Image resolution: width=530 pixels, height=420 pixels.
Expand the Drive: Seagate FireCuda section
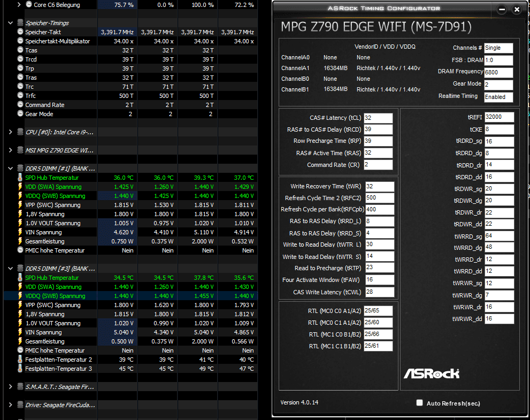11,405
